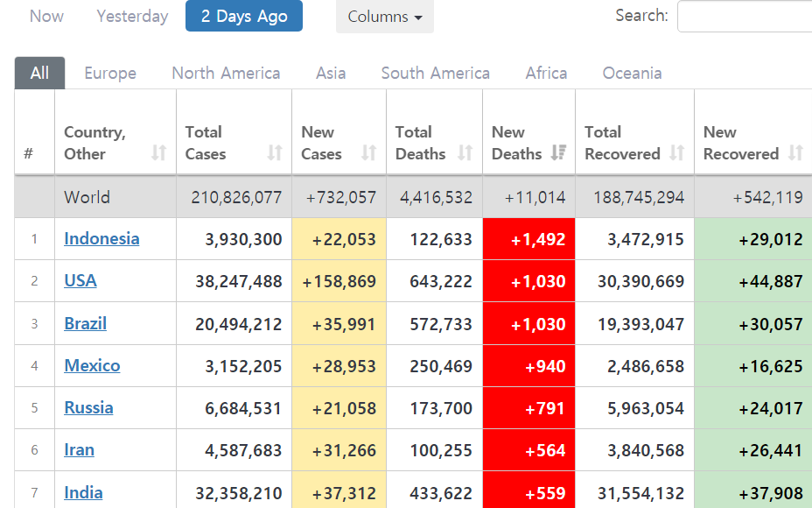Open the Indonesia country link

[x=101, y=239]
